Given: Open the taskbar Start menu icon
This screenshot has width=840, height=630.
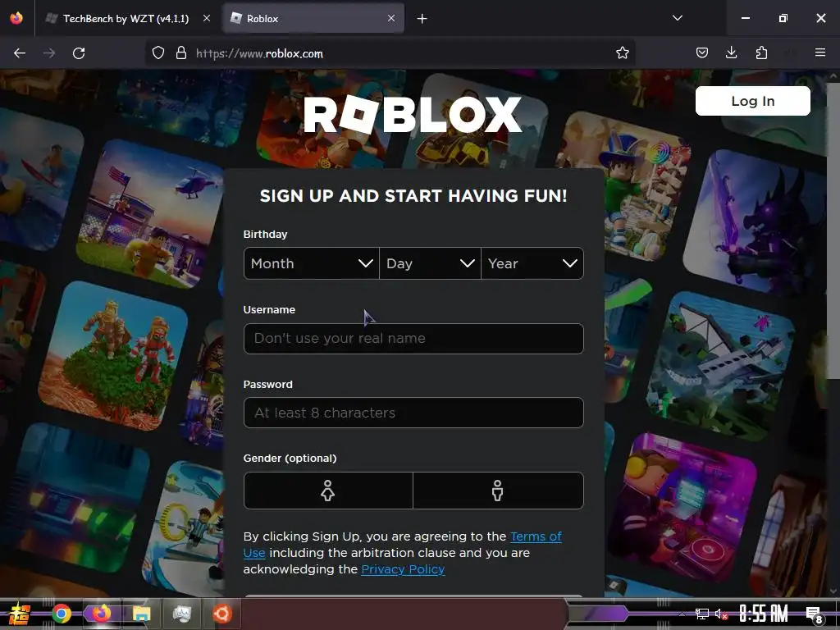Looking at the screenshot, I should [20, 614].
